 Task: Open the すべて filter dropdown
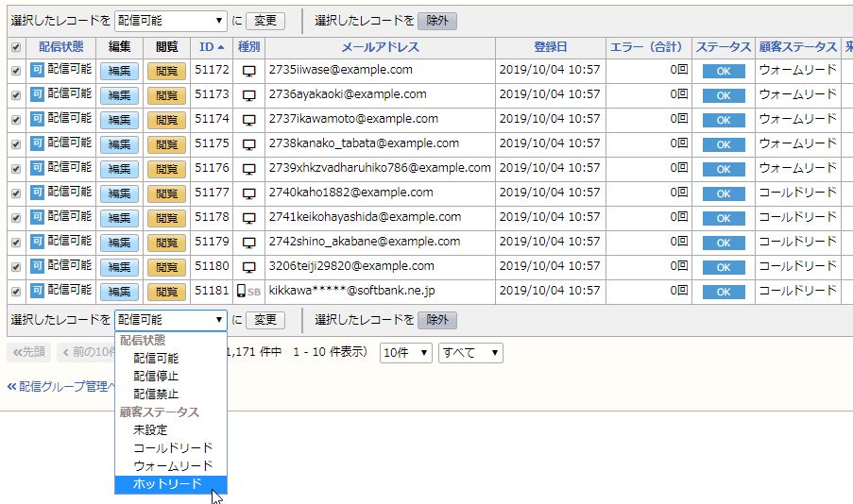coord(470,353)
